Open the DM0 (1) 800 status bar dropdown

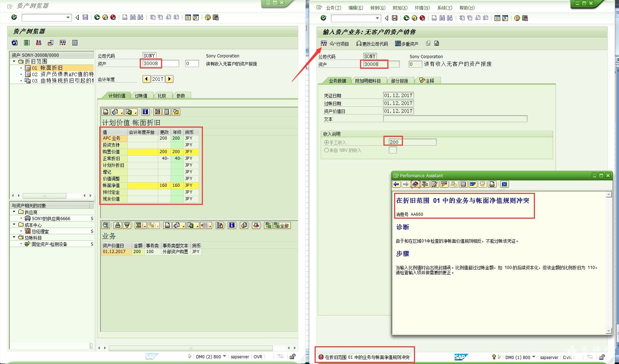534,357
